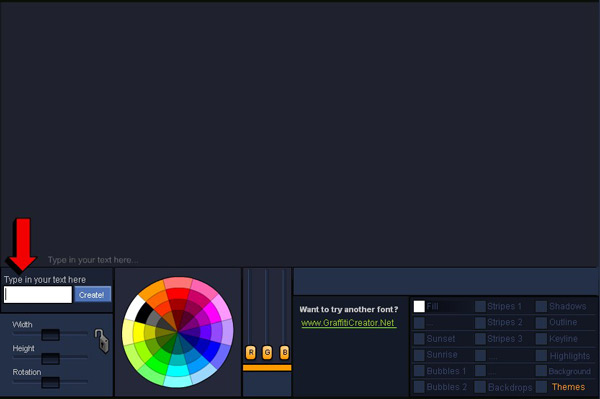The width and height of the screenshot is (600, 399).
Task: Click the Width slider handle
Action: coord(51,335)
